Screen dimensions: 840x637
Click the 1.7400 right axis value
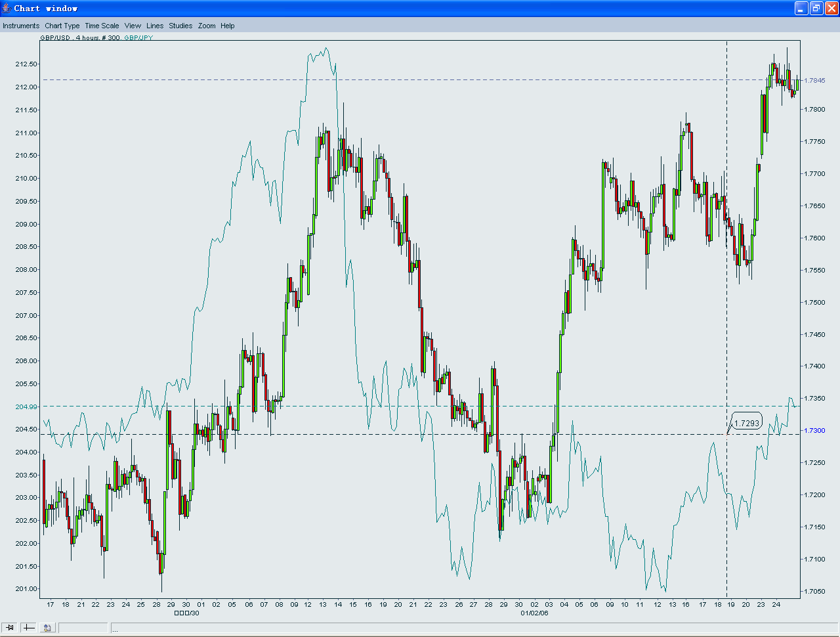click(x=815, y=366)
